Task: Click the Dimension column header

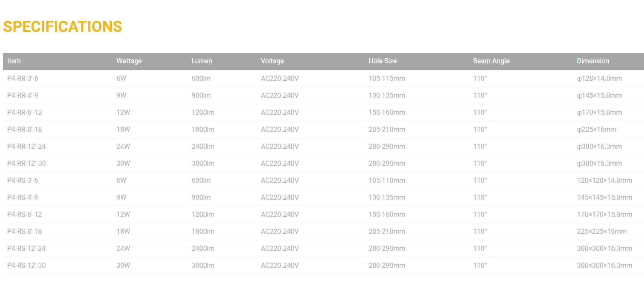Action: point(593,61)
